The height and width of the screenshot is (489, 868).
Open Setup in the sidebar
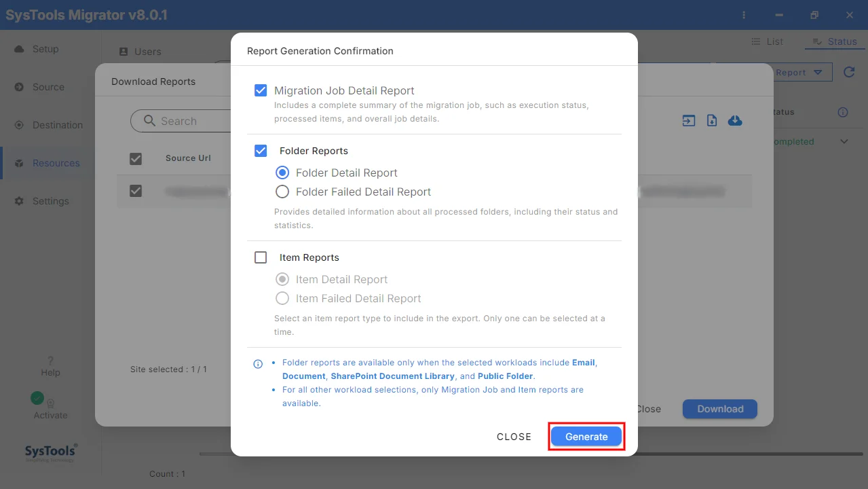pyautogui.click(x=45, y=49)
